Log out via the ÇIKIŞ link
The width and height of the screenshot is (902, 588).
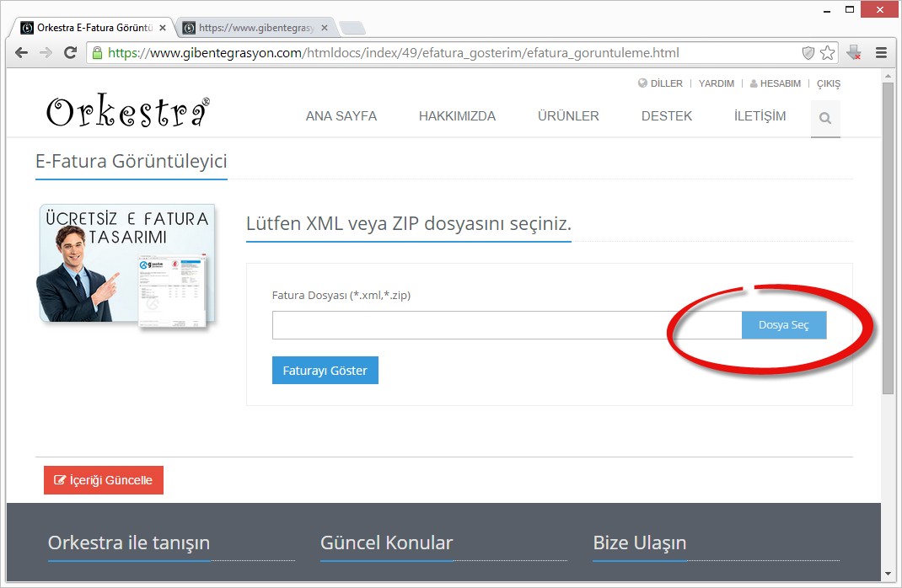click(x=828, y=83)
